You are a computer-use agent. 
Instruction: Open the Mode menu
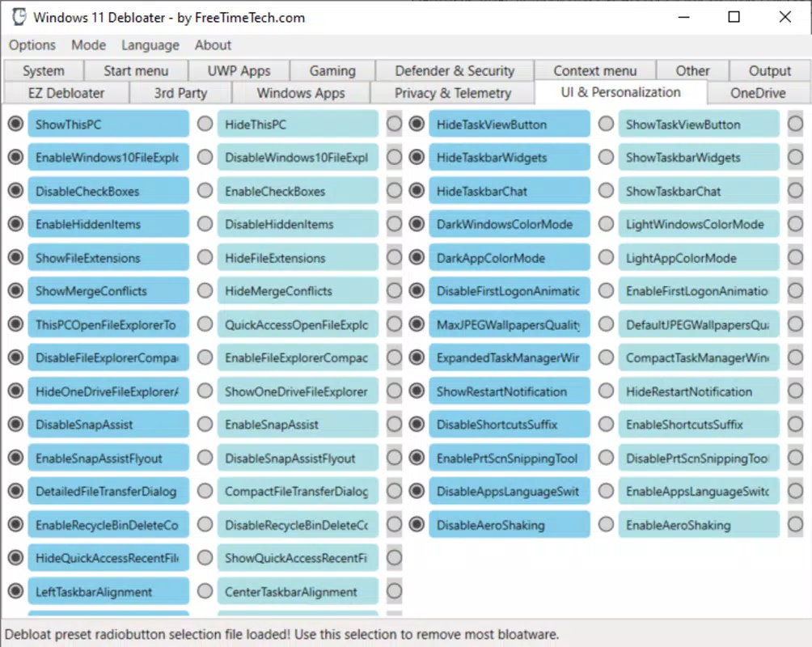[x=88, y=45]
